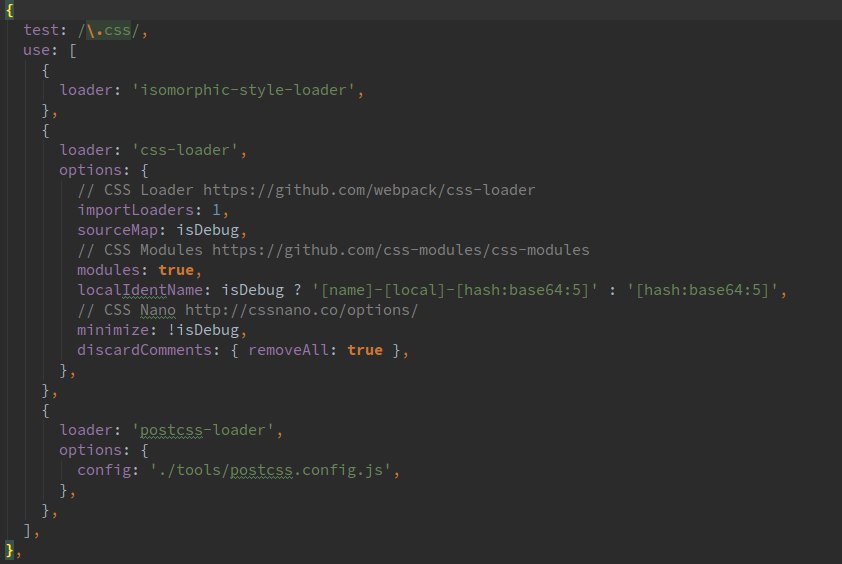
Task: Click isDebug before the question mark
Action: coord(252,290)
